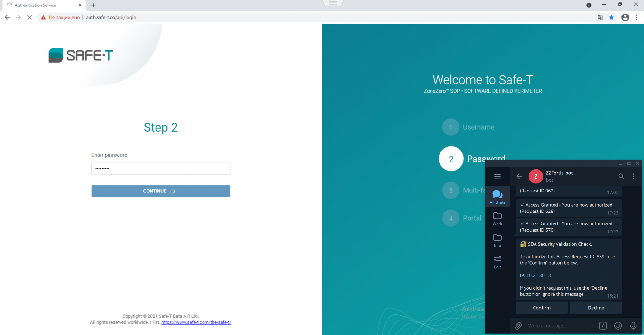
Task: Click the browser back arrow
Action: tap(7, 17)
